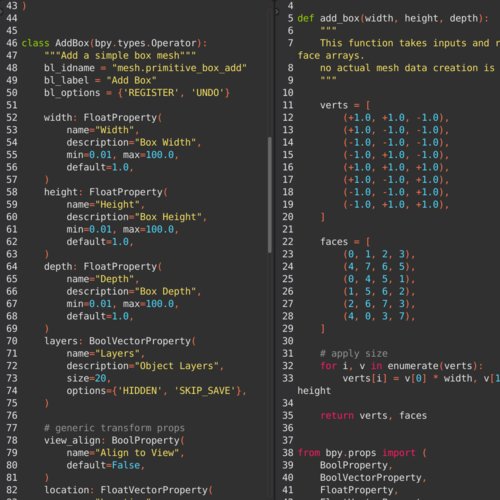Click the options 'HIDDEN', 'SKIP_SAVE' line
Viewport: 500px width, 500px height.
[156, 391]
